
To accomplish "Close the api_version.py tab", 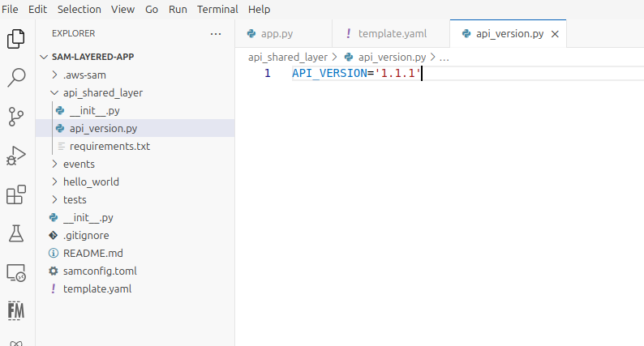I will click(555, 34).
